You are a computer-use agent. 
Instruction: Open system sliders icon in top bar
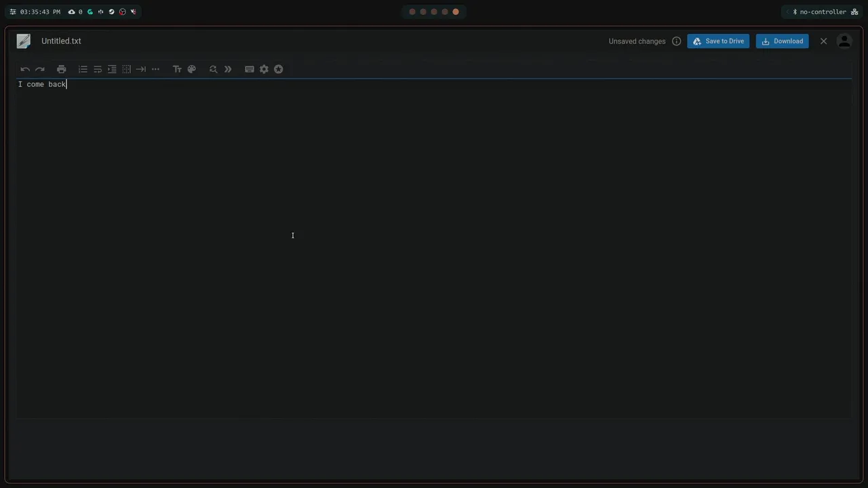click(13, 12)
